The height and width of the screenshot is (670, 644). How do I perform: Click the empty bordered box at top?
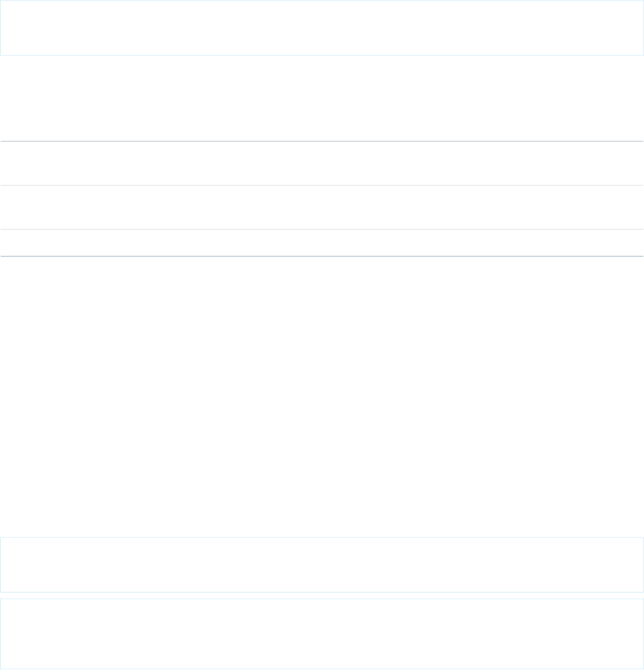tap(322, 28)
